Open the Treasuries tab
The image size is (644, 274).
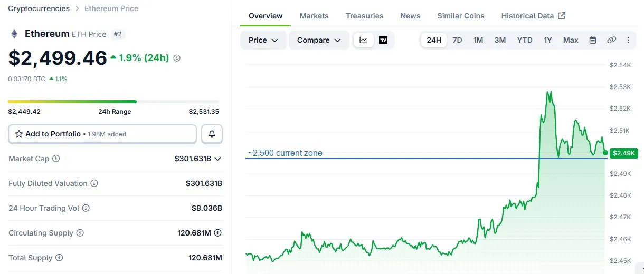click(365, 16)
